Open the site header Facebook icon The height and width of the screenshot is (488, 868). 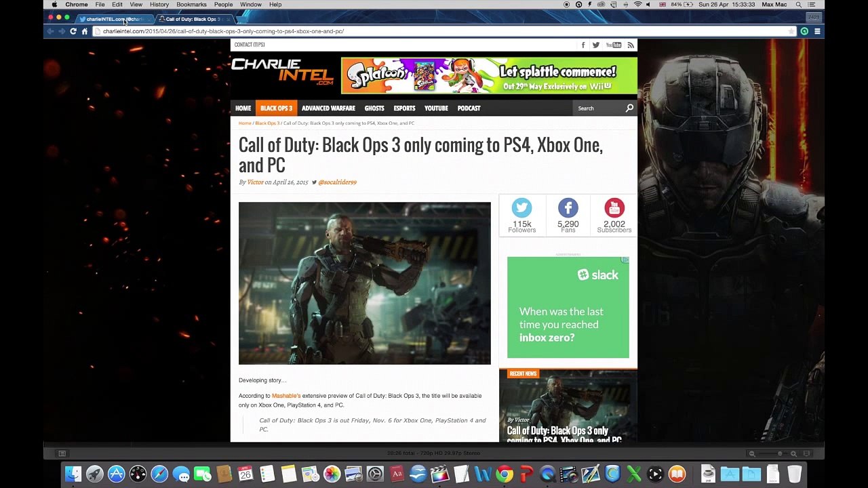pos(583,45)
